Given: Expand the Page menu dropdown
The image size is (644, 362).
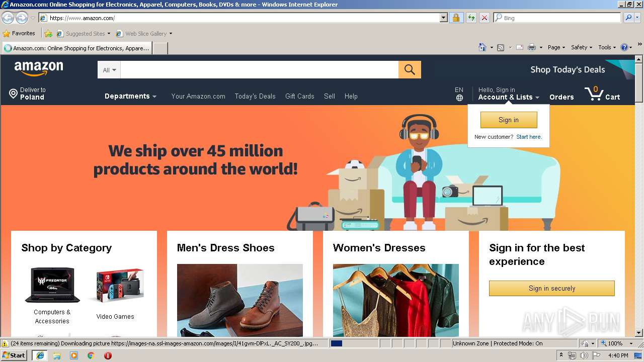Looking at the screenshot, I should click(556, 47).
